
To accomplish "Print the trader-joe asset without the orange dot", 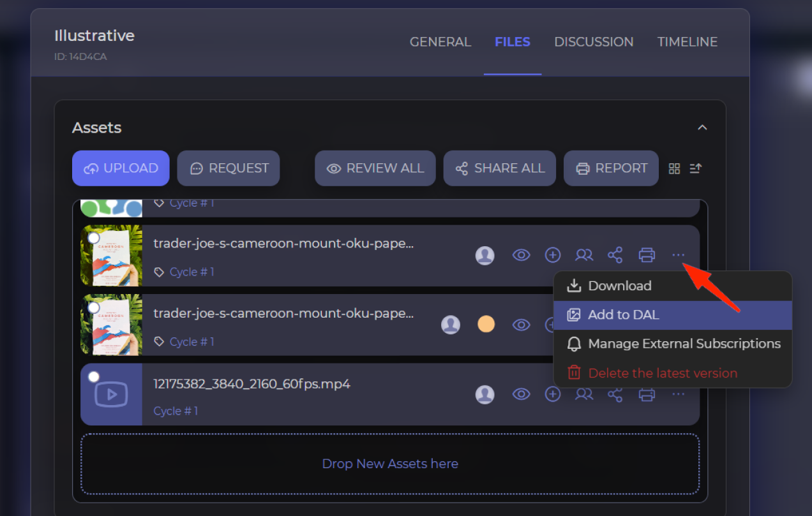I will (x=647, y=256).
